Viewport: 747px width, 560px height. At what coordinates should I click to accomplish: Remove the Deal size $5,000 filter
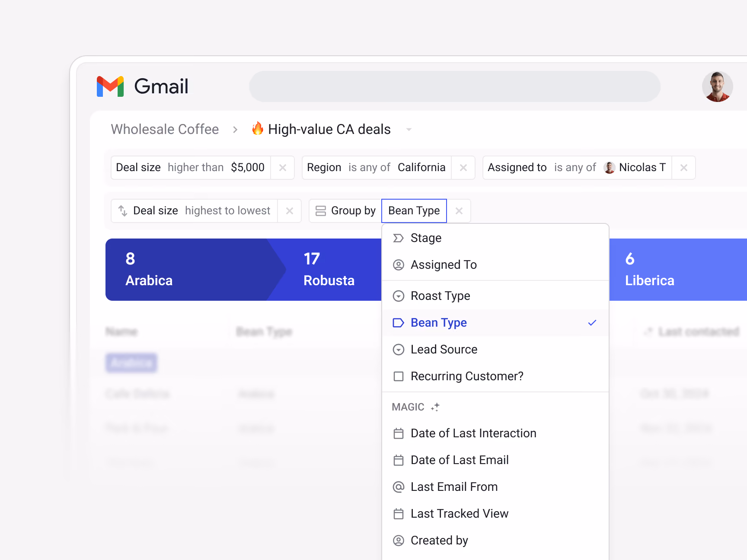283,168
